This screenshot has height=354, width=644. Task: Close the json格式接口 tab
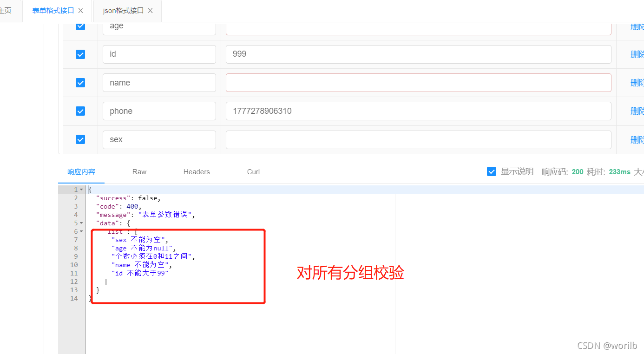click(x=150, y=11)
